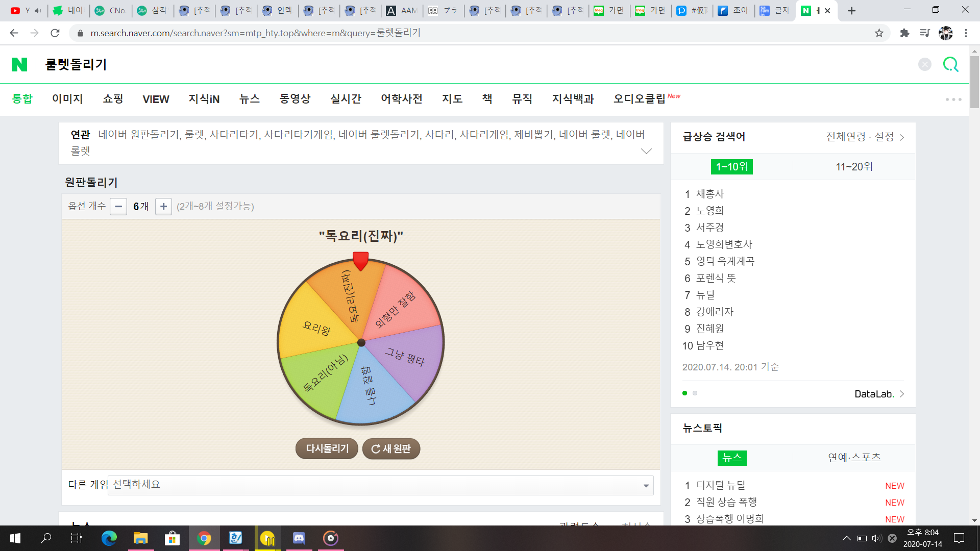
Task: Select the 연예·스포츠 news topic toggle
Action: (x=854, y=458)
